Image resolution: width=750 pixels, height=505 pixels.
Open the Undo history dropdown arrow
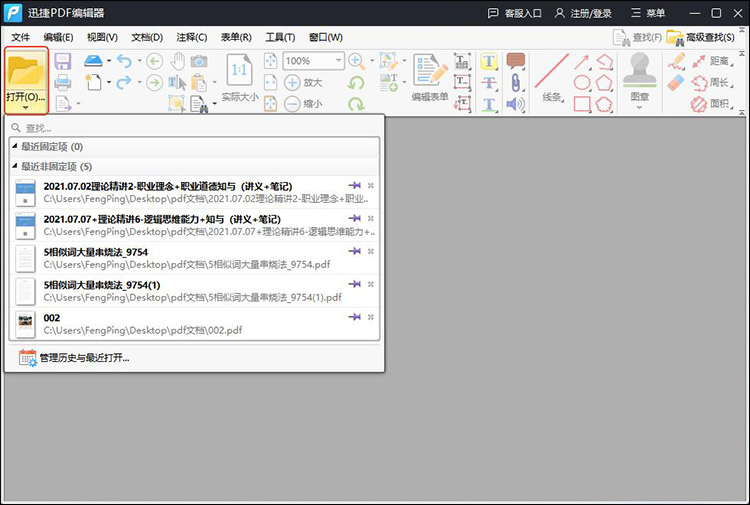tap(140, 61)
